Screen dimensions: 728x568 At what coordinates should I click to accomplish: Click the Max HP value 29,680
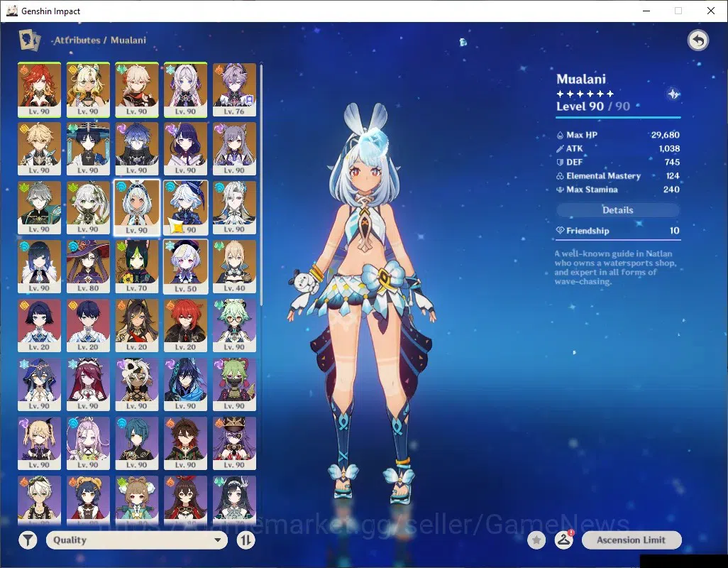[x=665, y=135]
